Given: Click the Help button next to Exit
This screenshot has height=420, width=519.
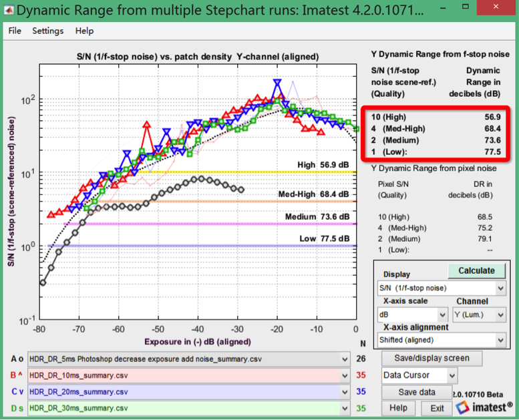Looking at the screenshot, I should (x=398, y=407).
